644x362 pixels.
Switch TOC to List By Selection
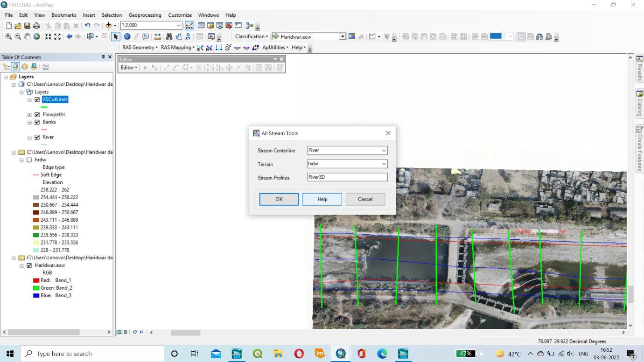point(34,67)
